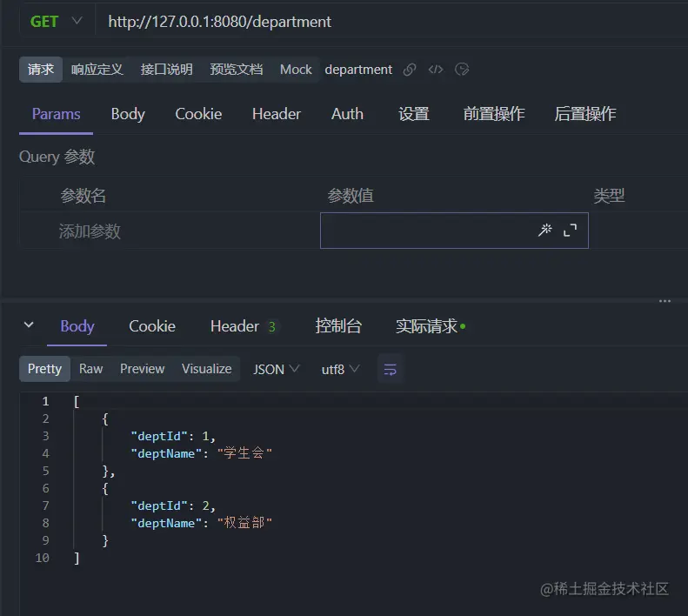Screen dimensions: 688x616
Task: Expand the parameter value editor
Action: [570, 230]
